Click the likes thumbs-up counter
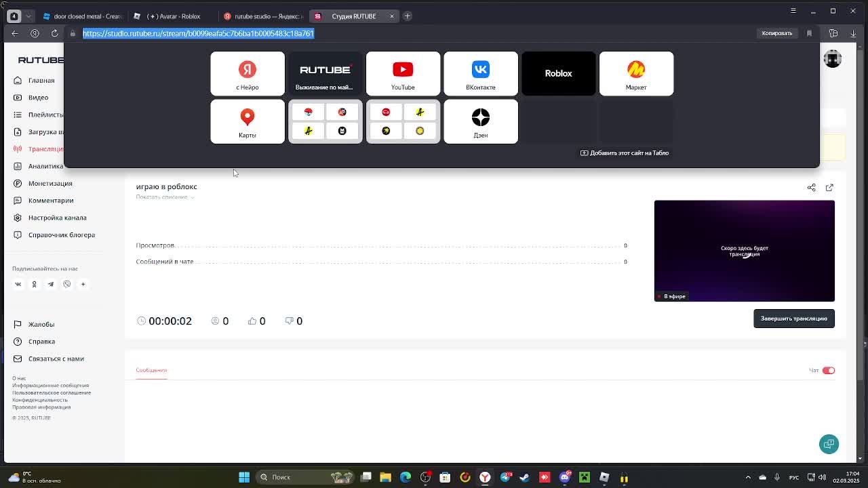 257,321
